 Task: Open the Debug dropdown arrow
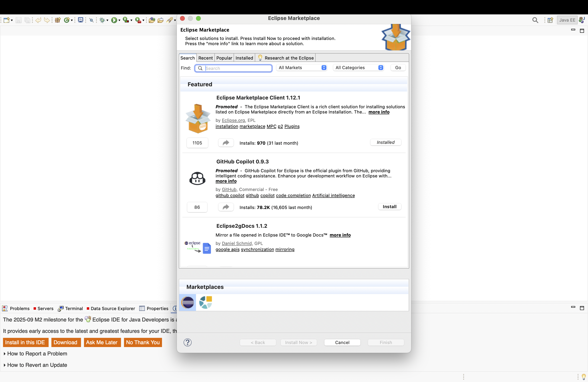click(107, 20)
